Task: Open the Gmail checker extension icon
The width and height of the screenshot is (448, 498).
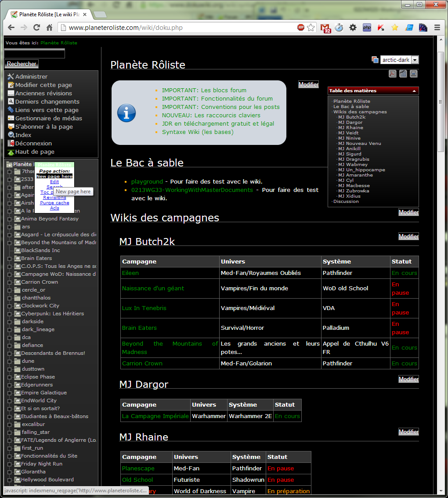Action: [x=325, y=28]
